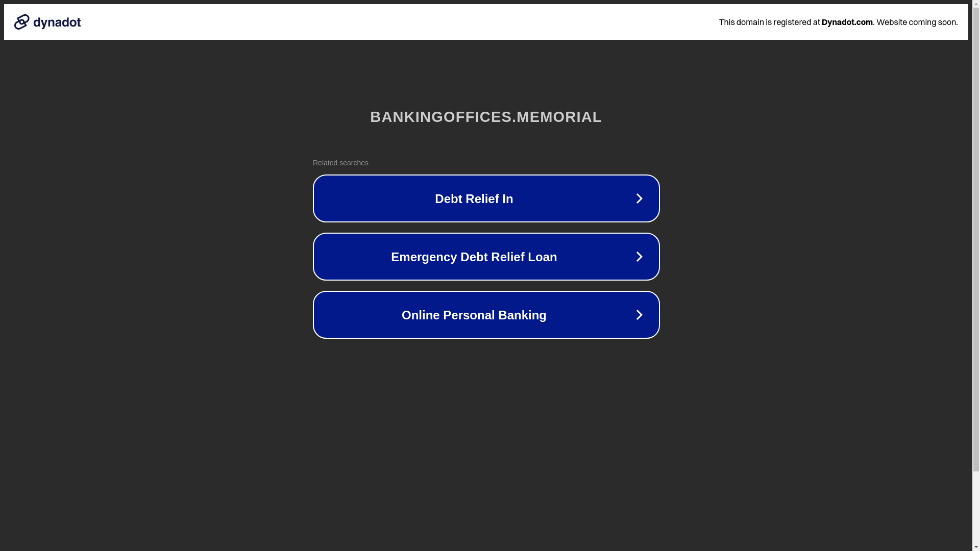Click the page scroll-up arrow
Screen dimensions: 980x551
976,4
